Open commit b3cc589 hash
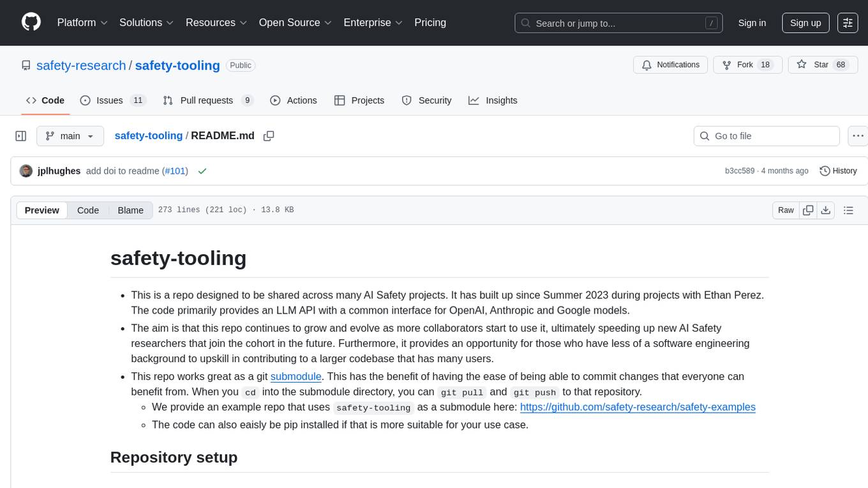 pyautogui.click(x=740, y=171)
